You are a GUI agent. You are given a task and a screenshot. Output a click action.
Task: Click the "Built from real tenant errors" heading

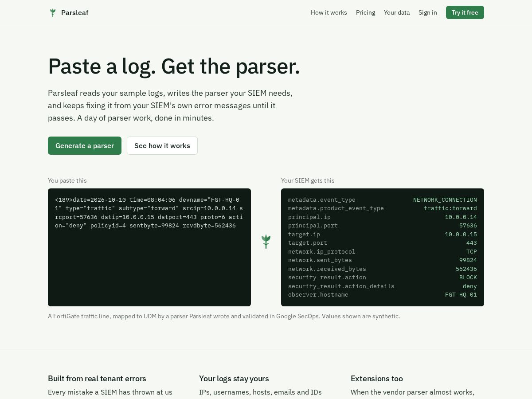point(97,379)
